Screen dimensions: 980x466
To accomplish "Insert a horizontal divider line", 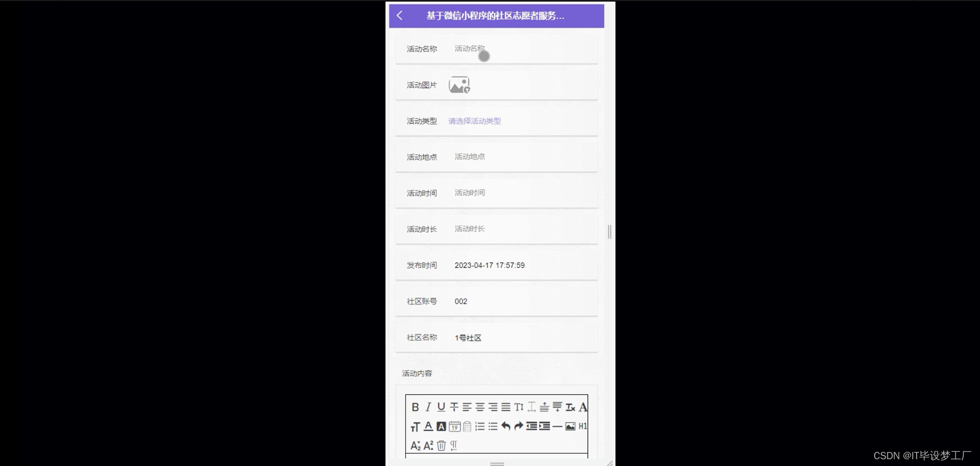I will pos(557,426).
